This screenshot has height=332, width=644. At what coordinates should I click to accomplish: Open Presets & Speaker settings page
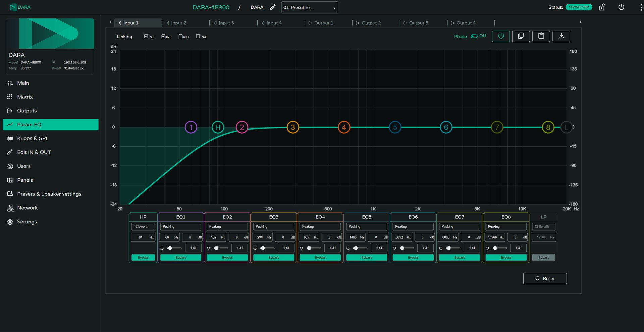tap(51, 194)
